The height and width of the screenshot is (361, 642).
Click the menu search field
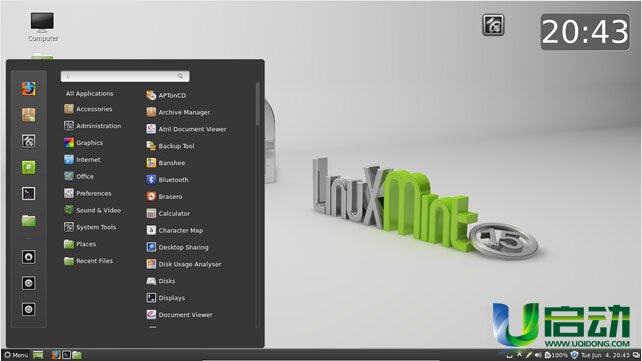tap(125, 76)
